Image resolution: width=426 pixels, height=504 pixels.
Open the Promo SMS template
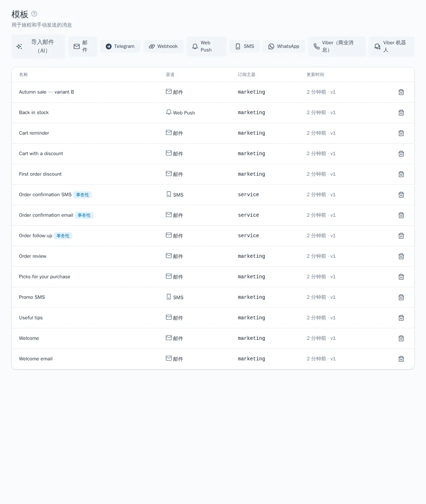tap(32, 297)
